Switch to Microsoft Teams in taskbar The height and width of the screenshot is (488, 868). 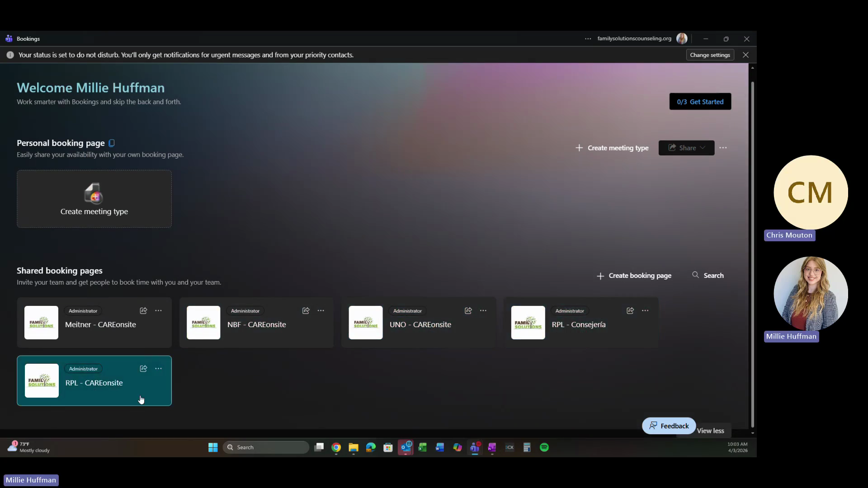[x=475, y=447]
